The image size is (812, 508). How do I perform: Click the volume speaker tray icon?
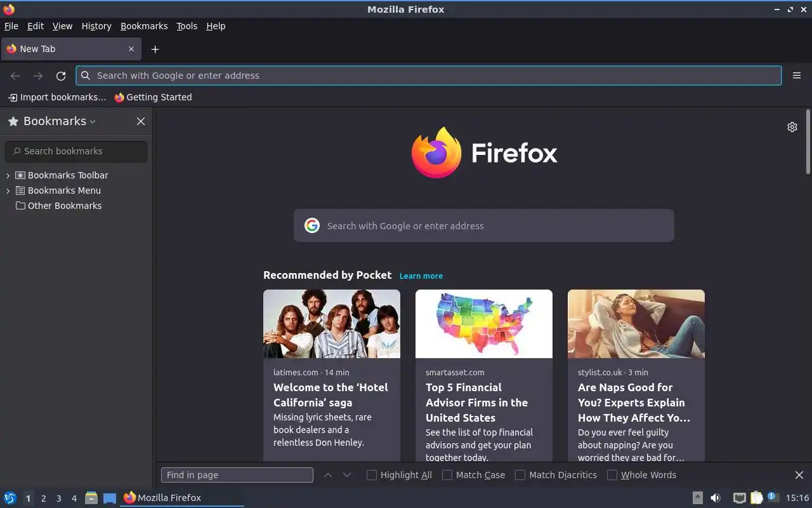(x=716, y=498)
